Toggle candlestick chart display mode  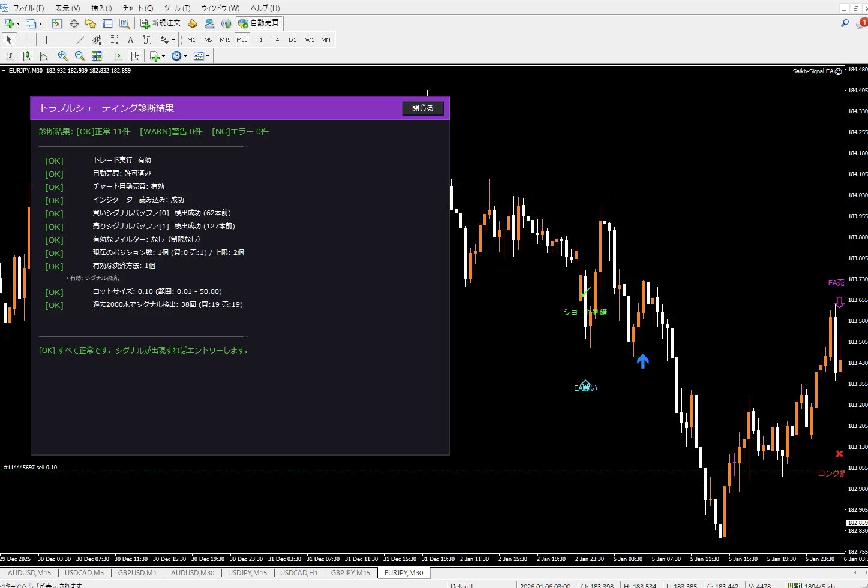click(26, 55)
